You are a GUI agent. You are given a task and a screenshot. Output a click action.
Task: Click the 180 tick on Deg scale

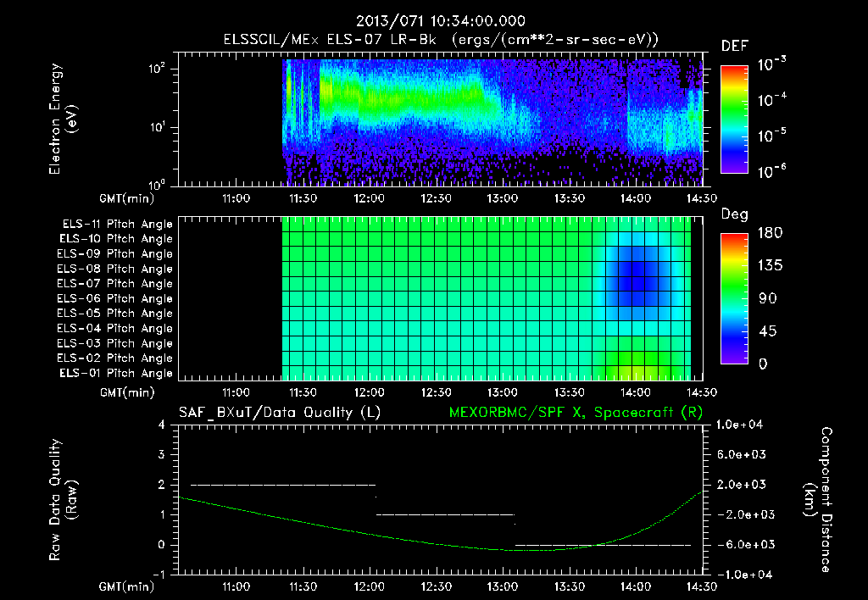click(x=770, y=233)
